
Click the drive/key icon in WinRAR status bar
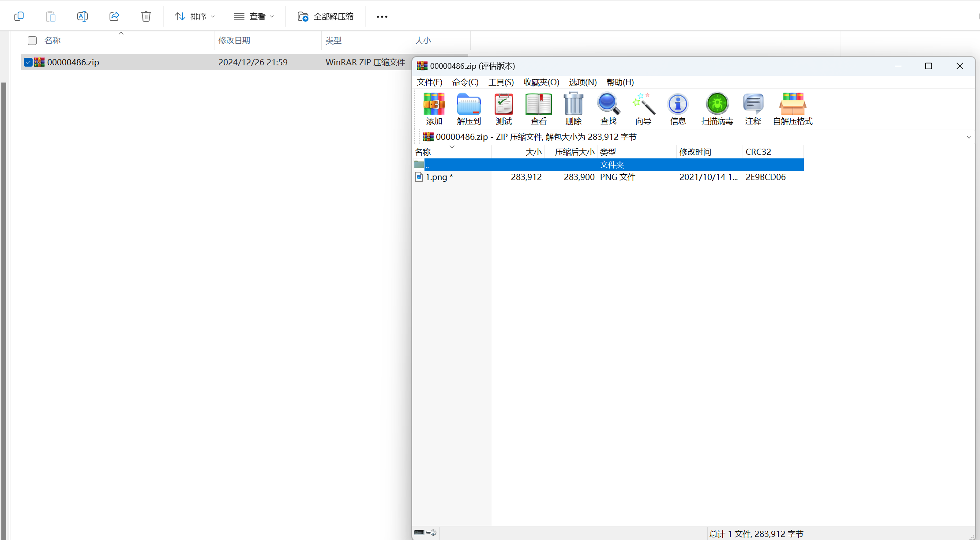425,532
